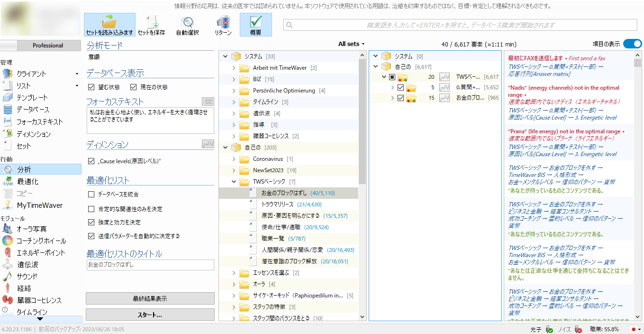Click the 最終結果表示 button
This screenshot has width=644, height=334.
(x=150, y=298)
